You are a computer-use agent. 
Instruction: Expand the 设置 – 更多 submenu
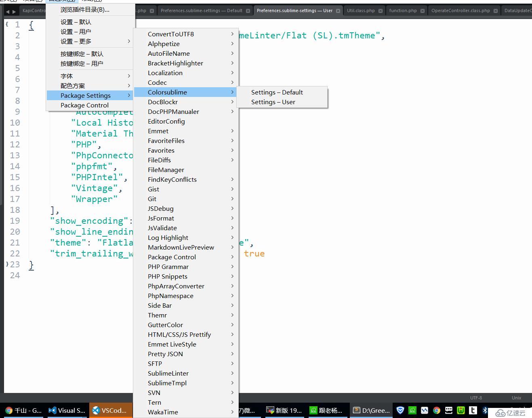pyautogui.click(x=90, y=41)
